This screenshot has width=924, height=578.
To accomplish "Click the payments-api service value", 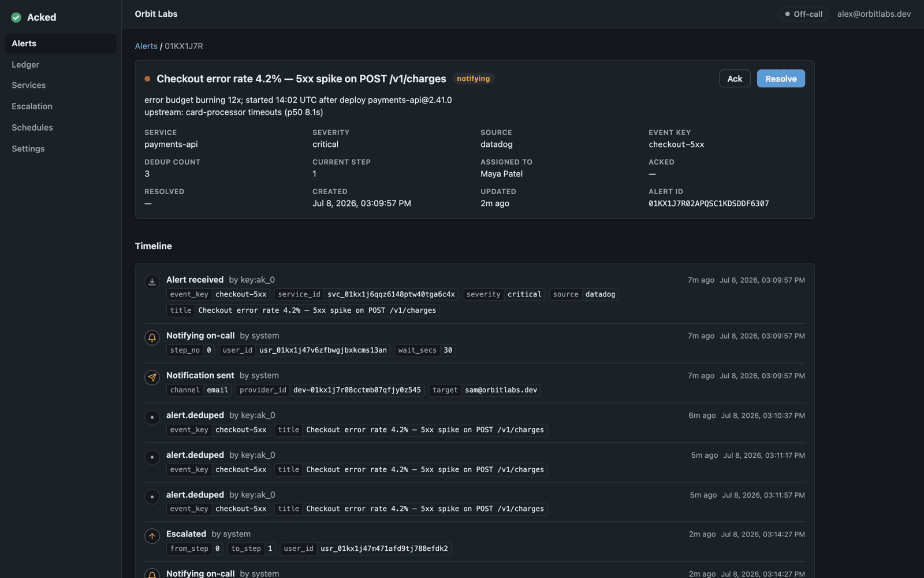I will (x=171, y=144).
